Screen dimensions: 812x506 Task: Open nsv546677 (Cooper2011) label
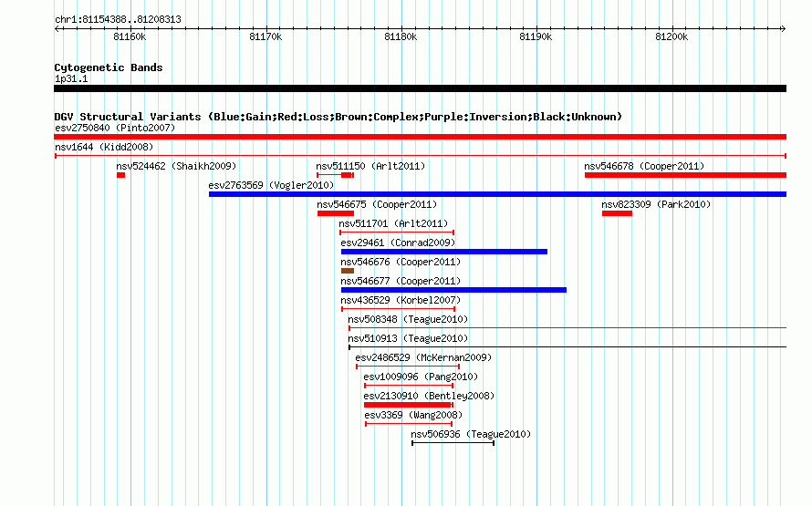401,281
